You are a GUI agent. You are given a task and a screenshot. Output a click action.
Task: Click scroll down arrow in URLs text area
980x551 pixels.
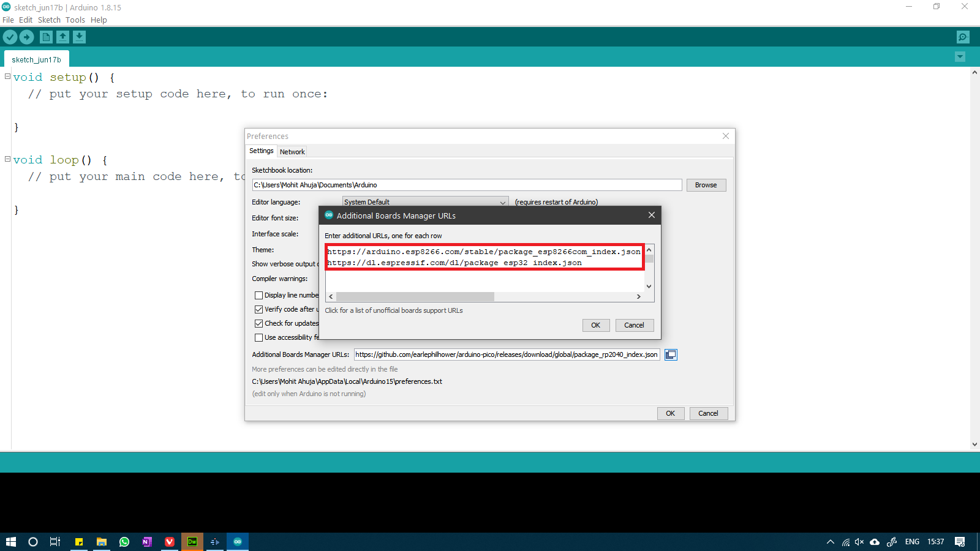(649, 286)
